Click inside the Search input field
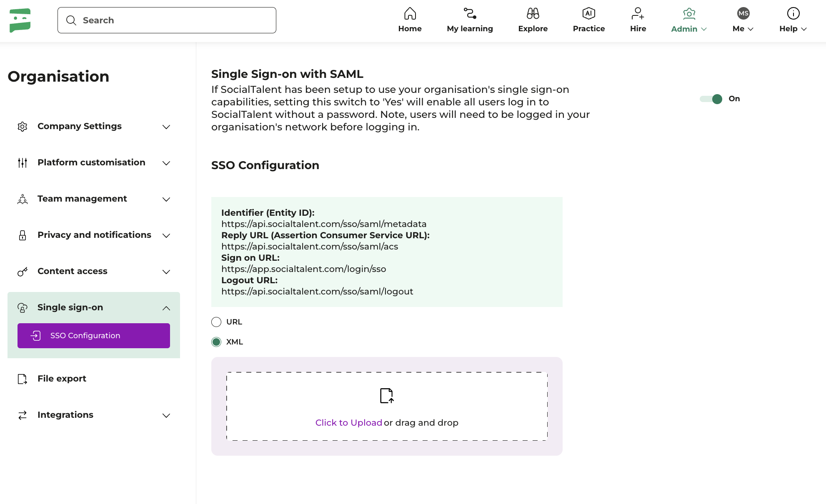The image size is (826, 504). [167, 20]
